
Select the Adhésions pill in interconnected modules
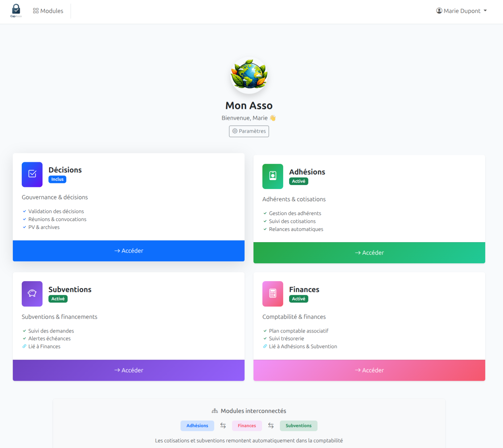pos(197,426)
